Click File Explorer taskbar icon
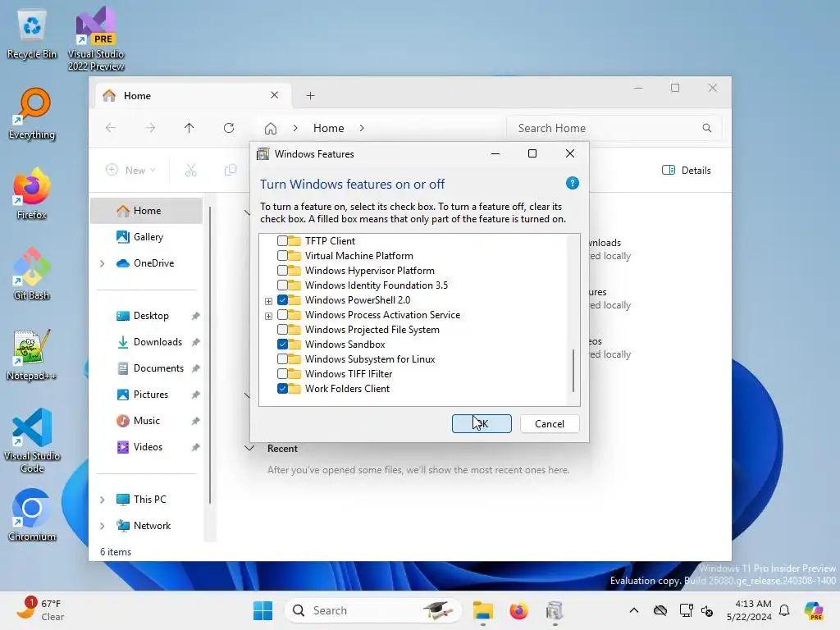 482,610
